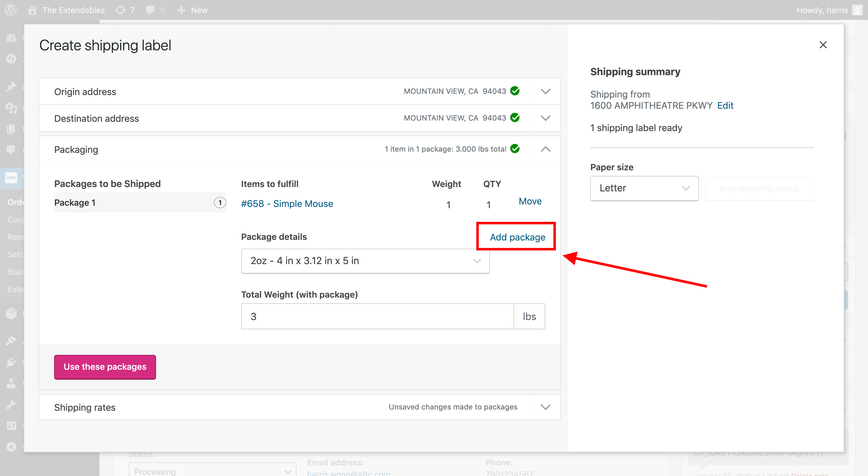Close the Create shipping label dialog
The width and height of the screenshot is (868, 476).
point(823,44)
